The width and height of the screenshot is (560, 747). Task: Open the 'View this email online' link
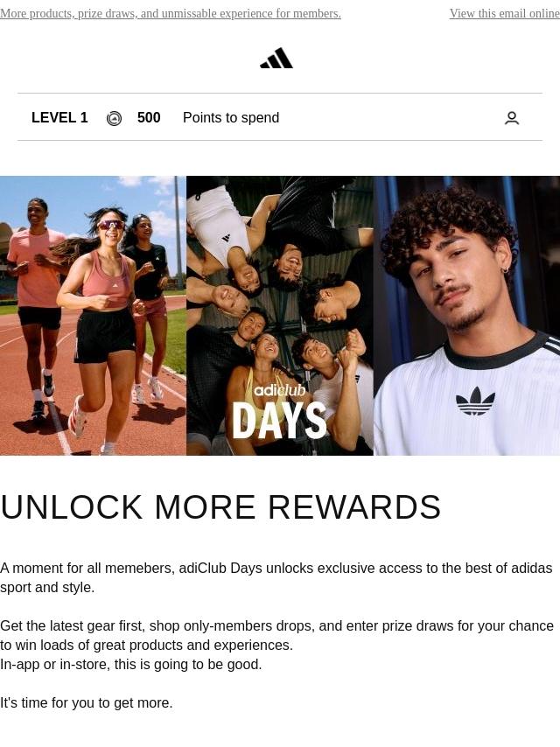click(504, 13)
